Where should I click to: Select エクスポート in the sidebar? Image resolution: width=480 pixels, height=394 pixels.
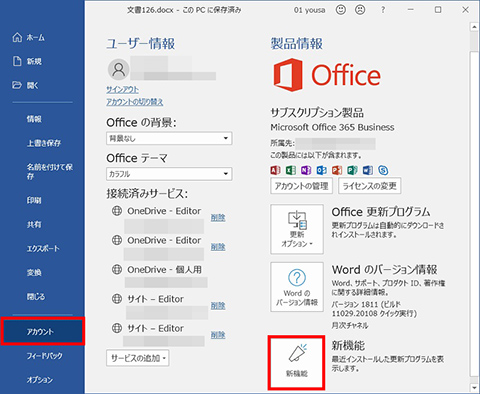42,248
